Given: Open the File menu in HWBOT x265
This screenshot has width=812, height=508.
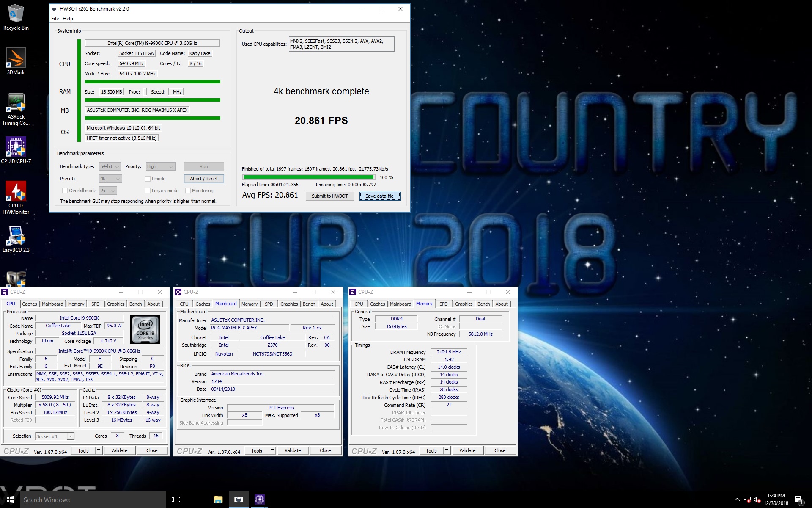Looking at the screenshot, I should 55,19.
